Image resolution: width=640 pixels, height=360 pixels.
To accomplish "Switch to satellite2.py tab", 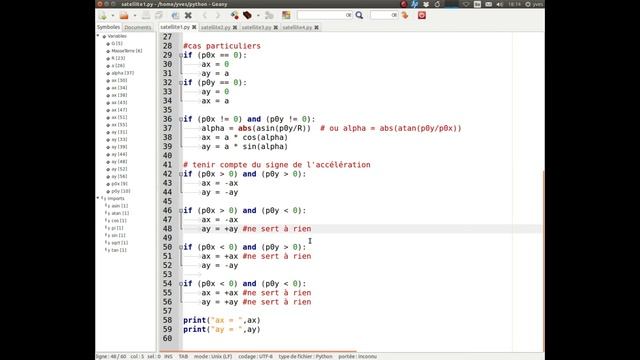I will tap(216, 27).
